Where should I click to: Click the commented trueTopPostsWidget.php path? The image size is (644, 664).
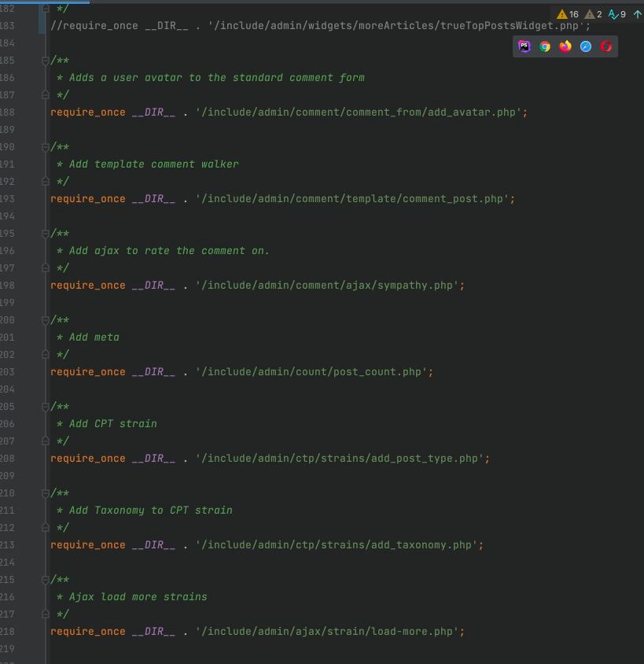[397, 26]
